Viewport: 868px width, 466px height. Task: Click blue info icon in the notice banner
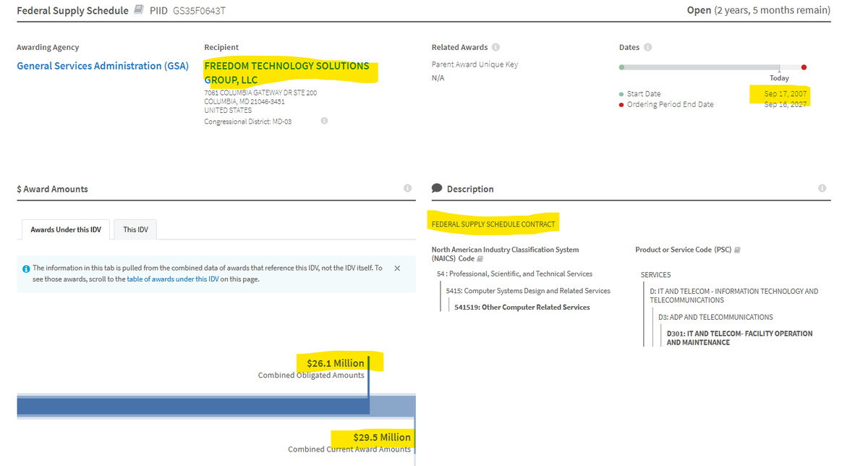[x=27, y=268]
